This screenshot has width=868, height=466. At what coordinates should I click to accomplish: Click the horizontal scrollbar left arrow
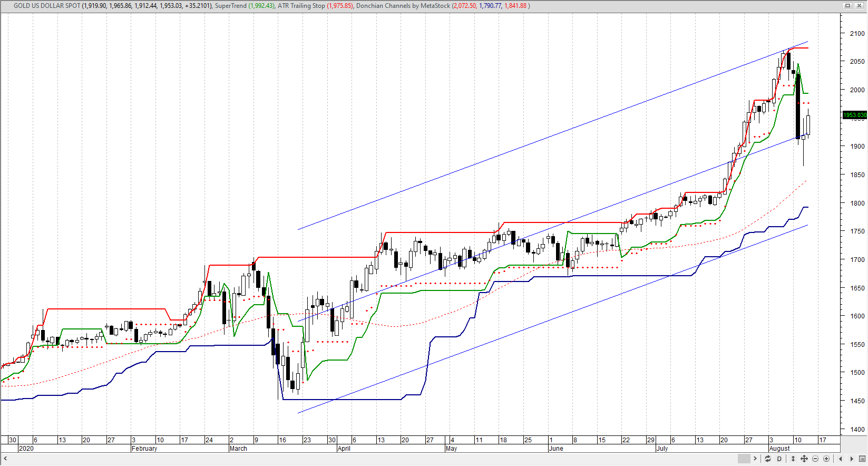point(4,459)
